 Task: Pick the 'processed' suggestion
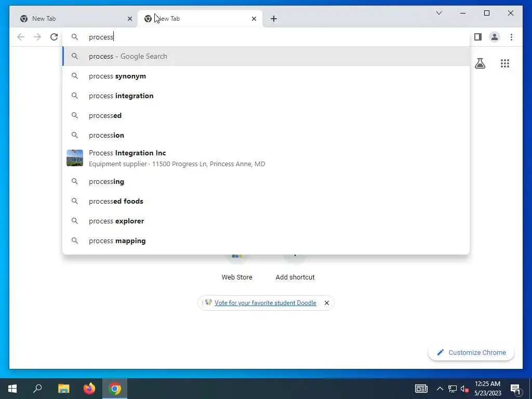tap(267, 115)
